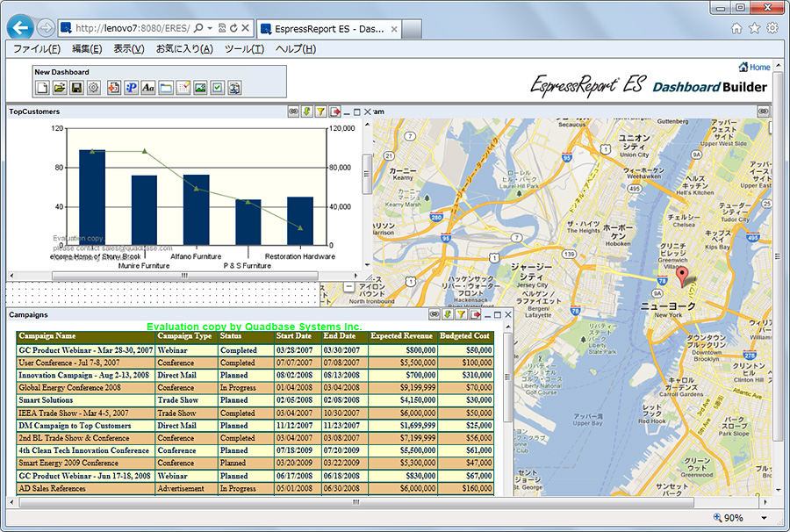Click link icon in map panel header
The image size is (790, 532).
tap(764, 111)
